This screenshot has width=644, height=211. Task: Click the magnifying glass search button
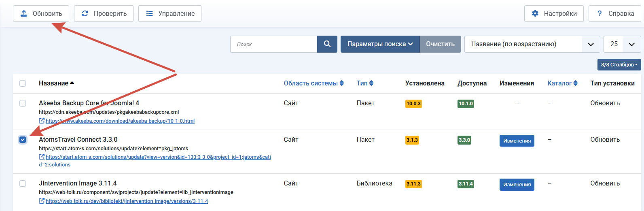pos(327,44)
